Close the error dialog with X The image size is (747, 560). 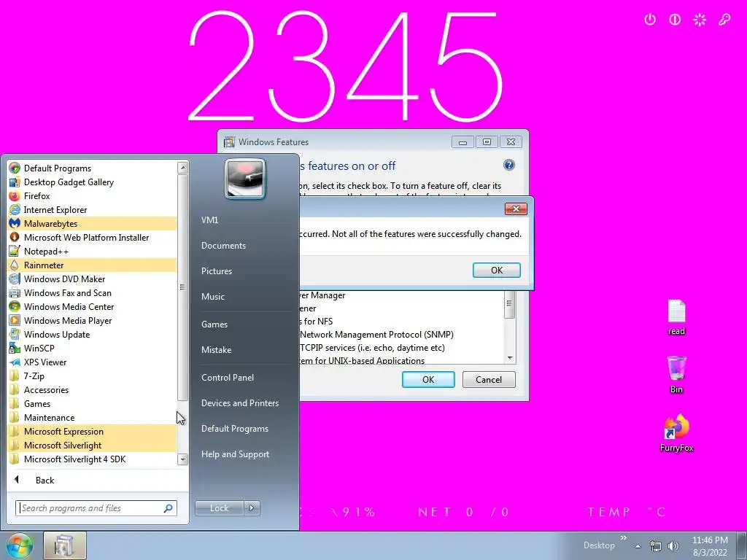coord(516,209)
